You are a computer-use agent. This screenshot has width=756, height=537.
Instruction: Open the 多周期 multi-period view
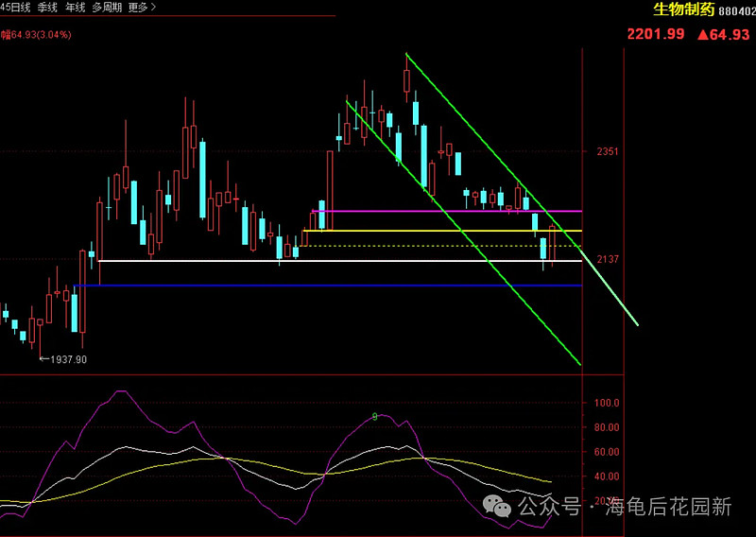click(x=107, y=8)
